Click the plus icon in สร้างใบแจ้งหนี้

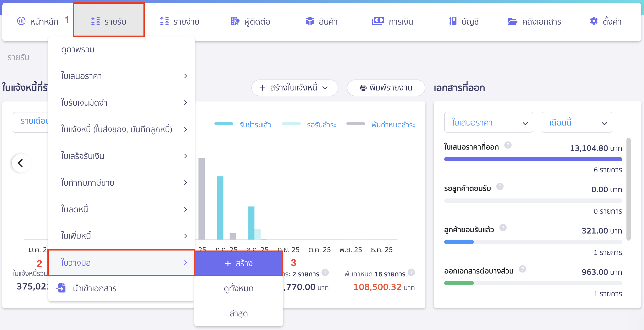pos(262,88)
